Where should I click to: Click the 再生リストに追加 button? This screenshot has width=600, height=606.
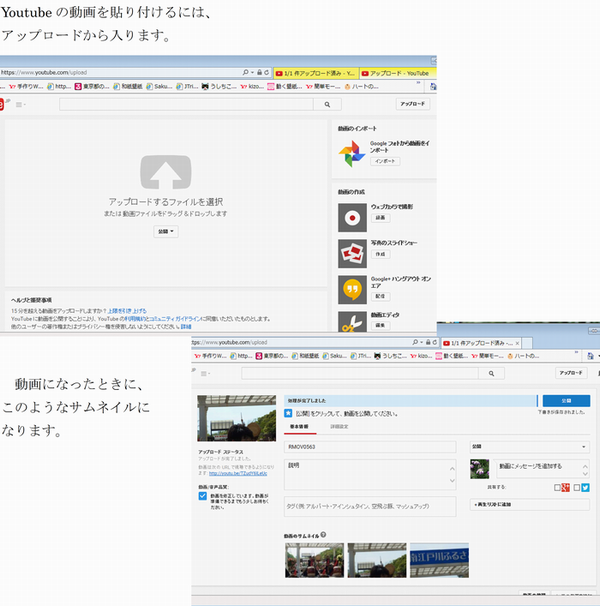pyautogui.click(x=530, y=504)
